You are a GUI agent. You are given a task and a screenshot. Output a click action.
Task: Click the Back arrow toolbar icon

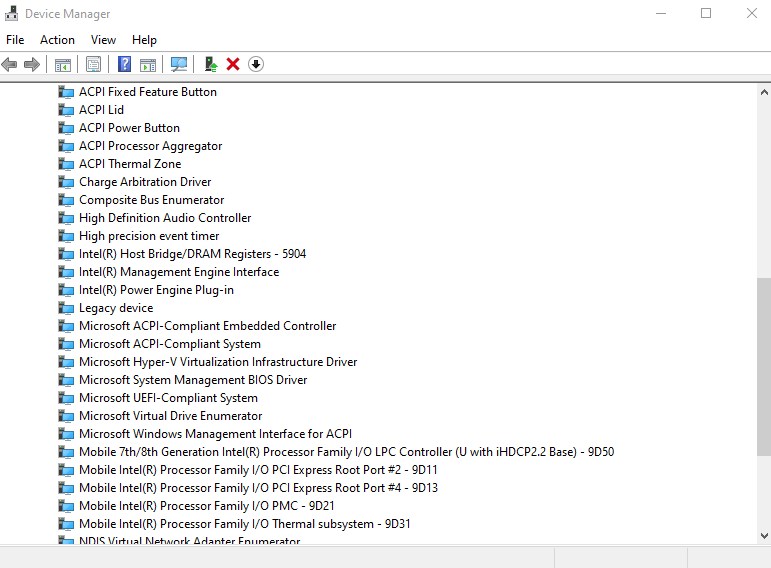9,64
